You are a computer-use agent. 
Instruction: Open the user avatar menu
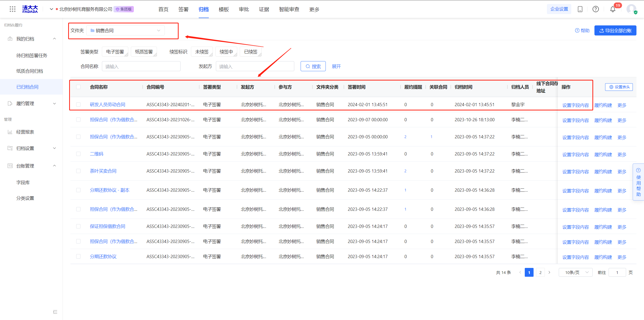tap(631, 9)
